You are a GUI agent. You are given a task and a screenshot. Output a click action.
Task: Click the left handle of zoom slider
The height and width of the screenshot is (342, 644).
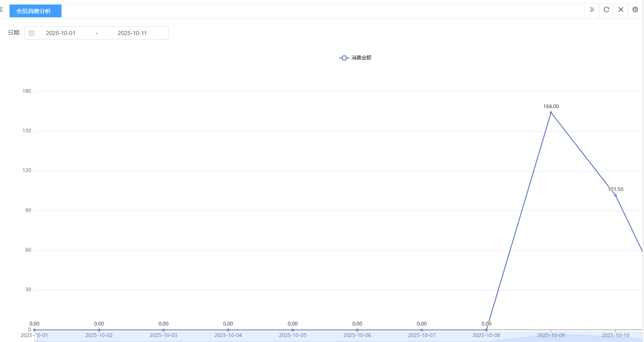tap(36, 337)
